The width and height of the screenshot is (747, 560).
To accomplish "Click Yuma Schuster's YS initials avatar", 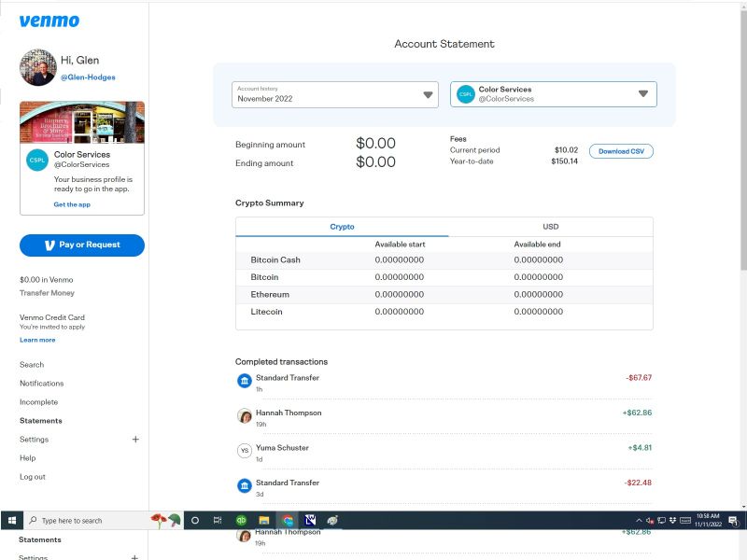I will click(x=245, y=451).
